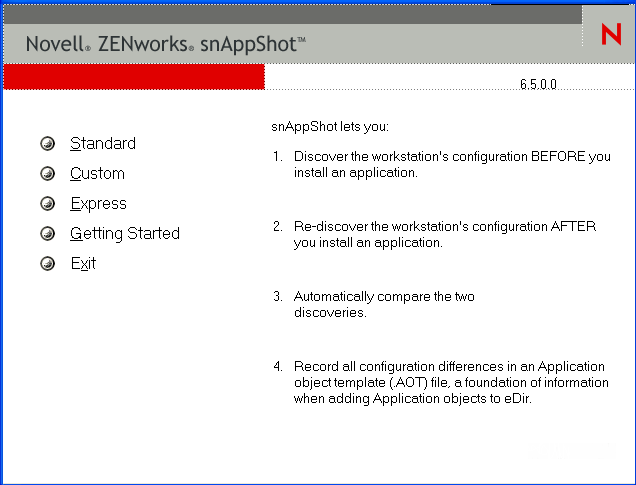636x485 pixels.
Task: Click the round bullet icon beside Exit
Action: [47, 264]
